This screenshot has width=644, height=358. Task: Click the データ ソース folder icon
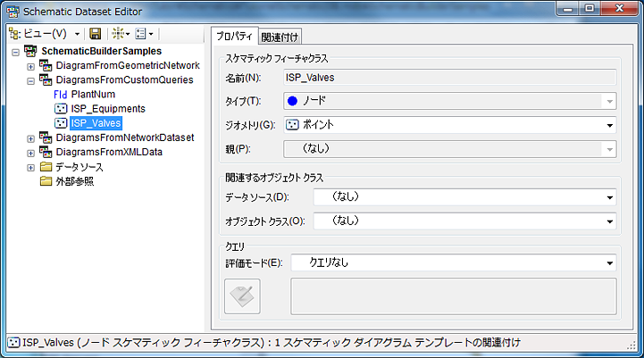pos(46,167)
